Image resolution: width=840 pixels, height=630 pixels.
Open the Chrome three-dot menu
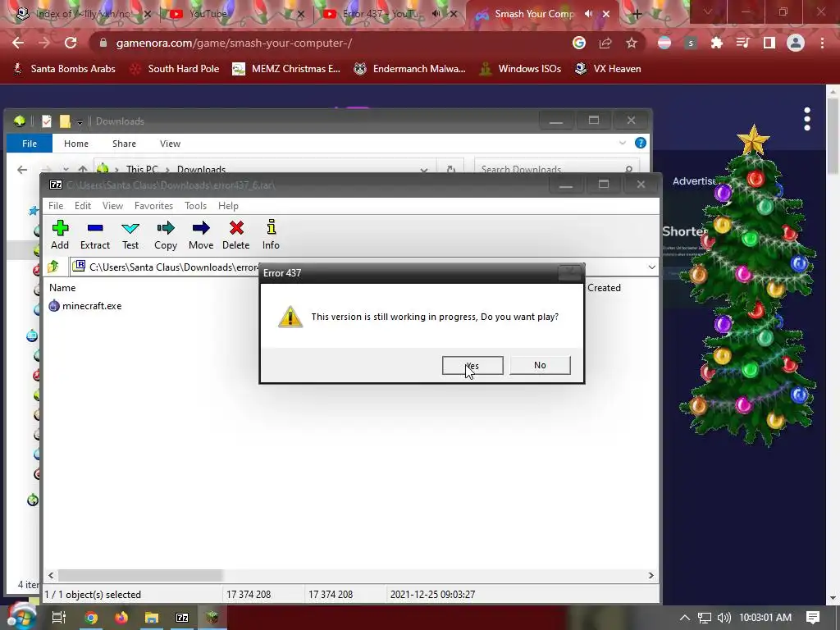pyautogui.click(x=822, y=43)
